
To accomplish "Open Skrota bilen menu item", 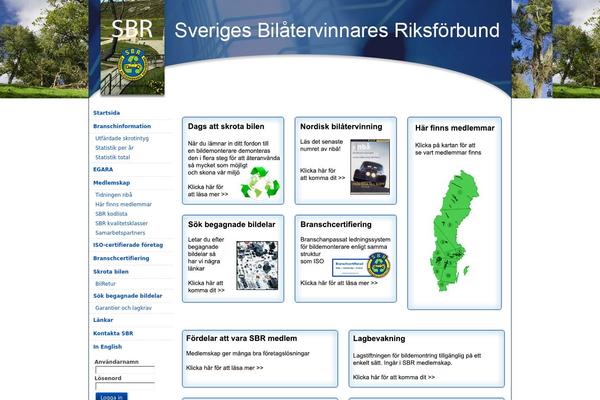I will tap(111, 272).
